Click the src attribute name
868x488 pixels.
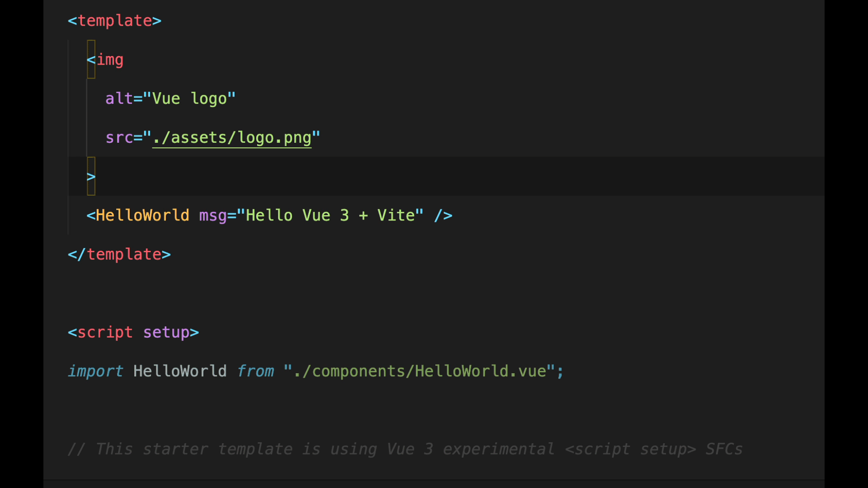pos(119,137)
